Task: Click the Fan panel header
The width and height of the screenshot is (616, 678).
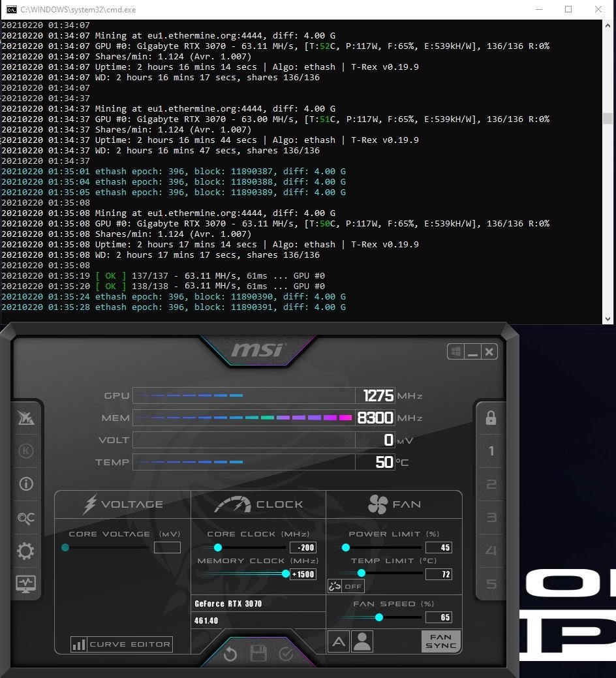Action: 393,504
